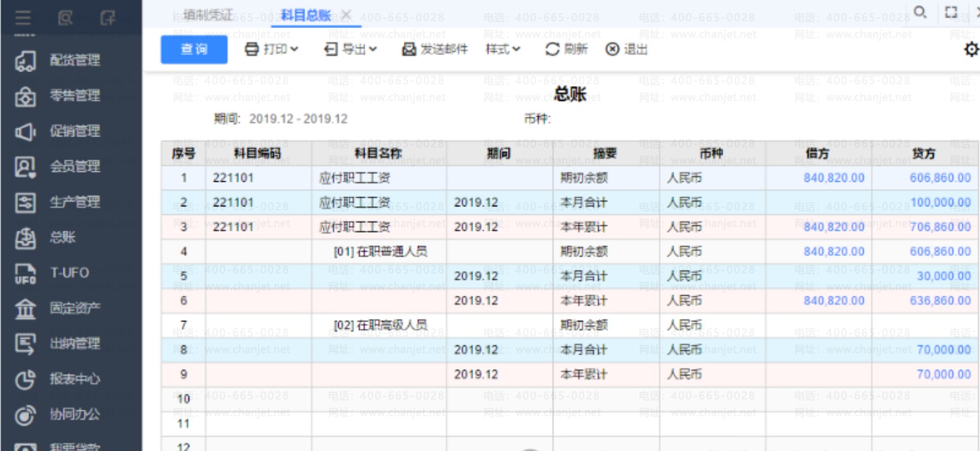Click the search magnifier icon
This screenshot has height=451, width=980.
point(920,12)
